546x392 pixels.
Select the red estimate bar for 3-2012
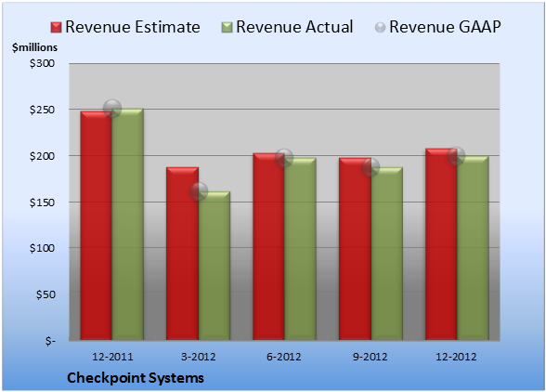182,254
